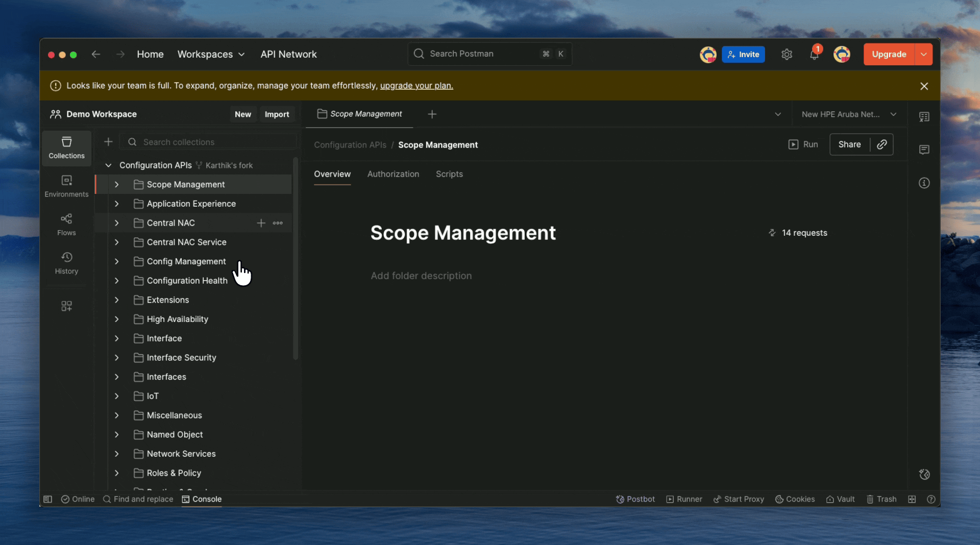Share the Scope Management folder

tap(849, 144)
